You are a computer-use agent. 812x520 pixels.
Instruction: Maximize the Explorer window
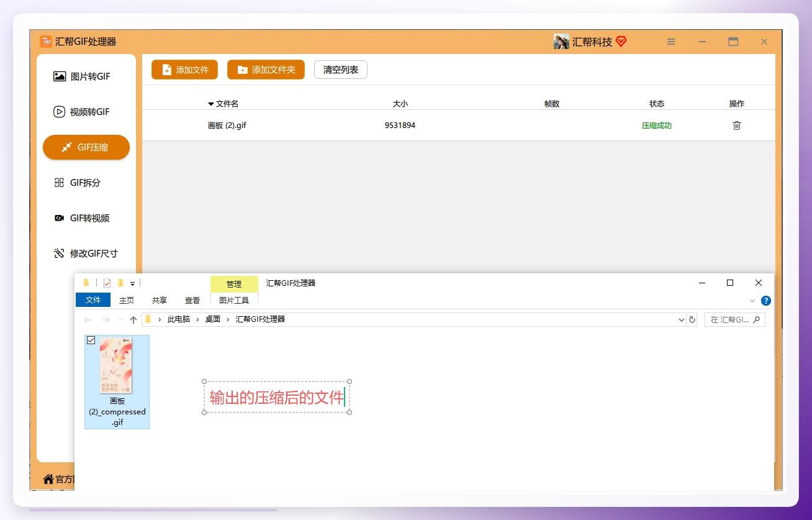(x=730, y=283)
